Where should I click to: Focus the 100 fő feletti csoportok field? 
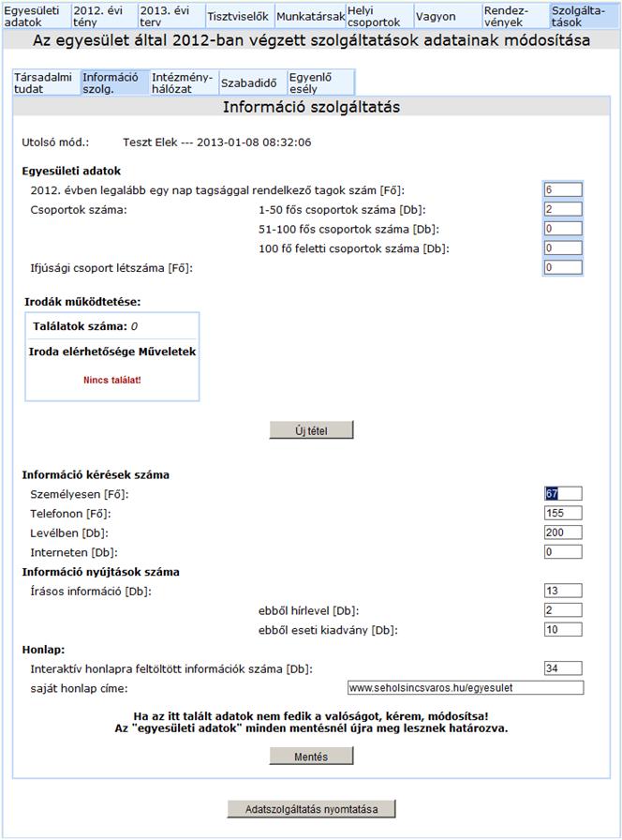pos(563,248)
